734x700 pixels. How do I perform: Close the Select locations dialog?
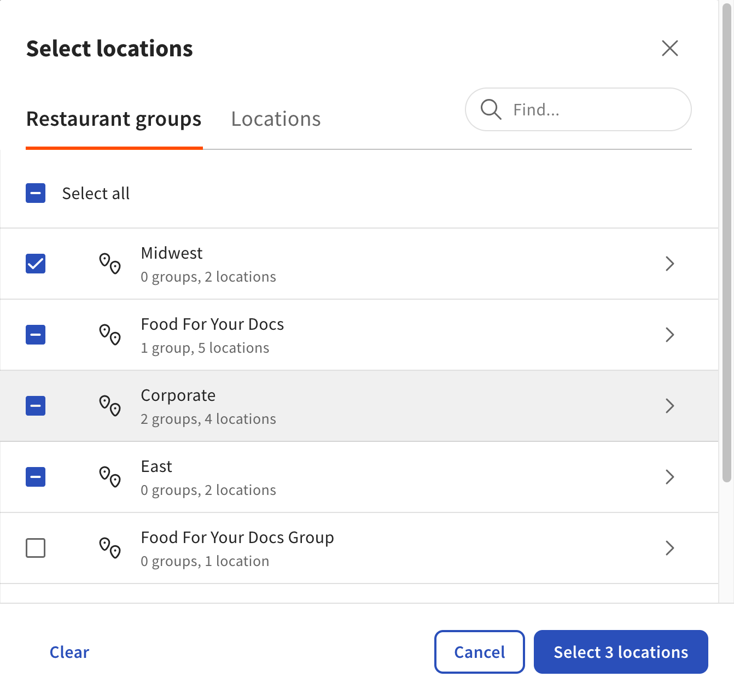[669, 48]
